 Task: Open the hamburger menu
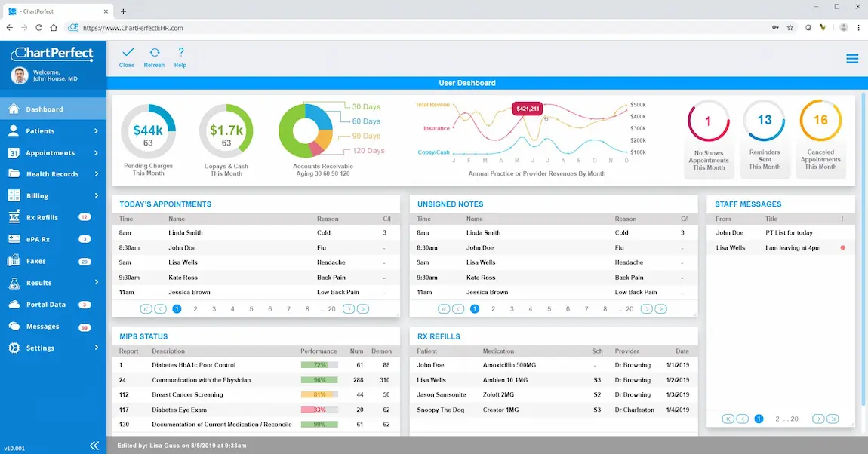[x=851, y=58]
